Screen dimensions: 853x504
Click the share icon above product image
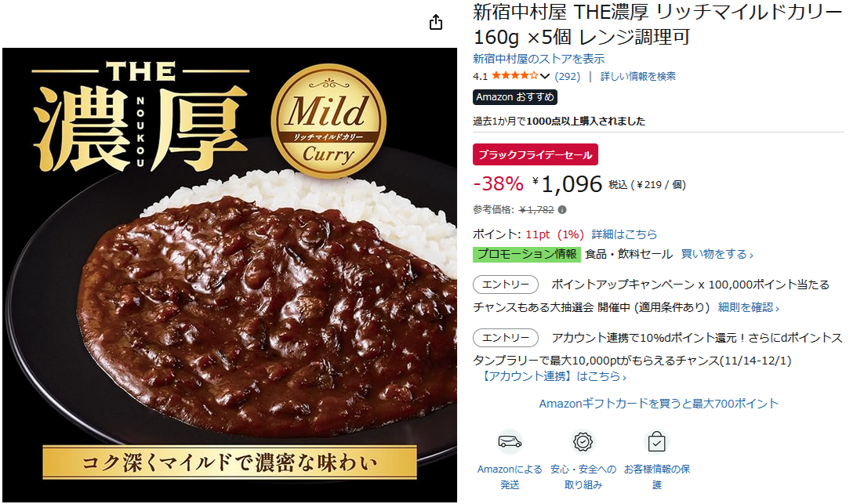pos(436,22)
